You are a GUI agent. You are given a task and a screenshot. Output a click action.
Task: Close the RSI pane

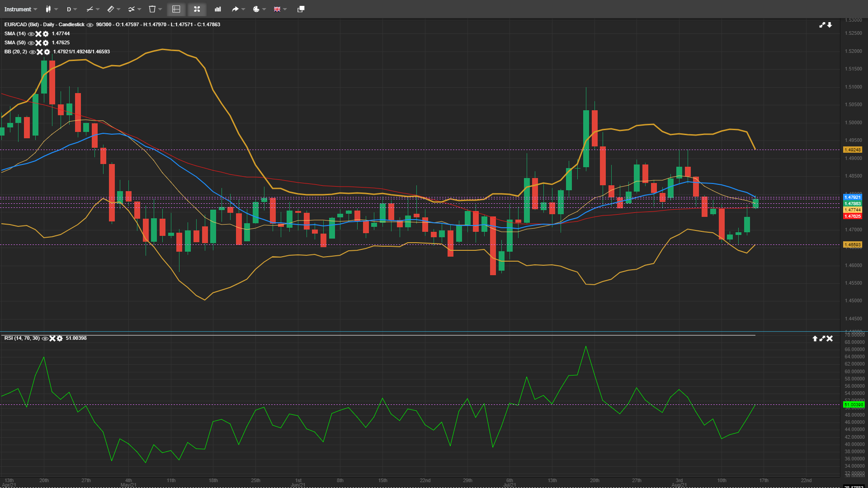pyautogui.click(x=830, y=338)
